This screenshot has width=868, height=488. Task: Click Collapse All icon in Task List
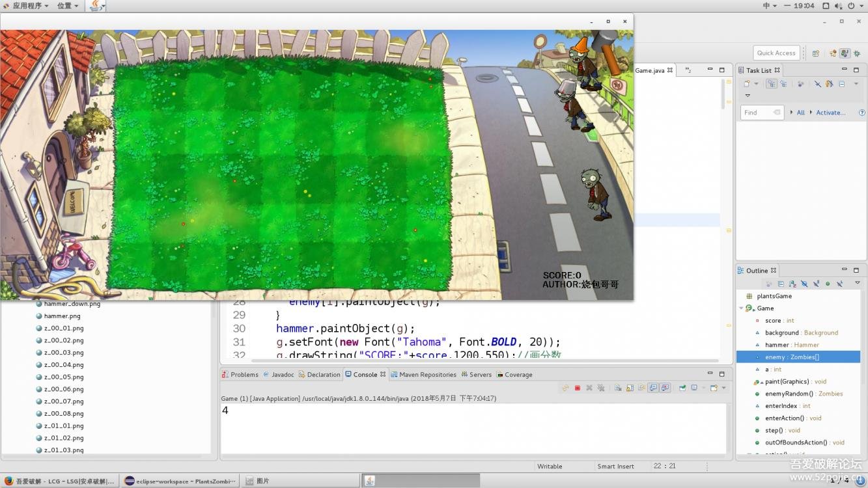pyautogui.click(x=841, y=83)
